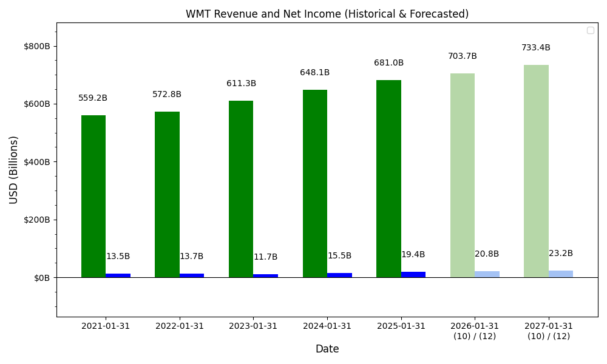Click the 13.5B net income label
This screenshot has width=607, height=364.
pos(118,257)
